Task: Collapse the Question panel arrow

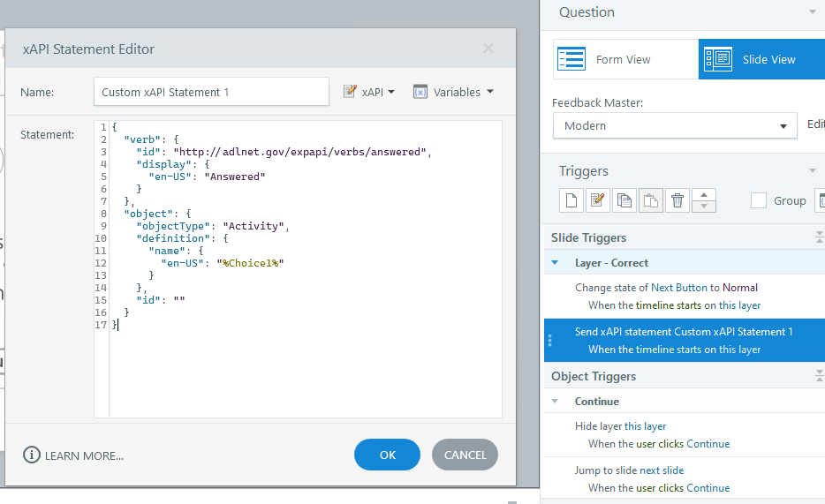Action: (813, 11)
